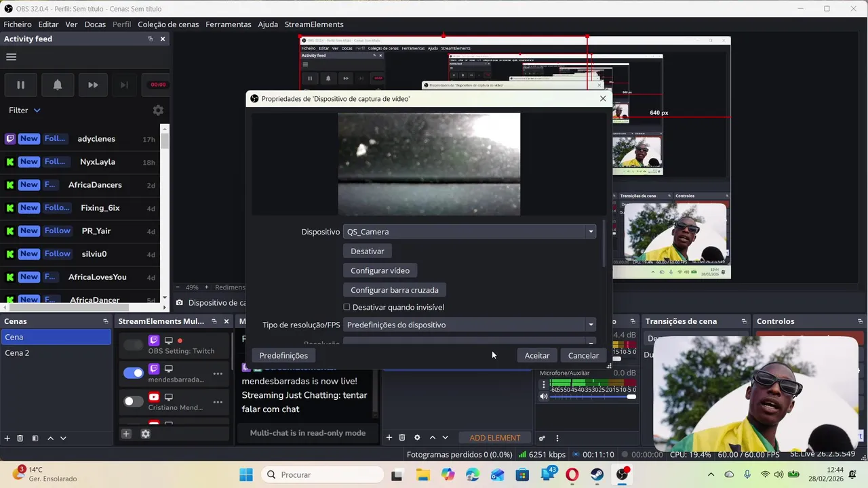Click the properties dialog scrollbar
Viewport: 868px width, 488px height.
(604, 244)
